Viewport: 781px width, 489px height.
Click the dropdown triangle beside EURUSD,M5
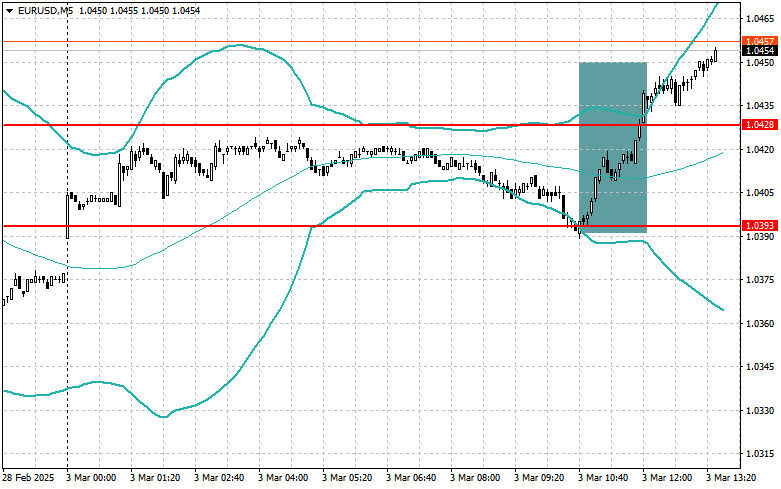pos(9,10)
